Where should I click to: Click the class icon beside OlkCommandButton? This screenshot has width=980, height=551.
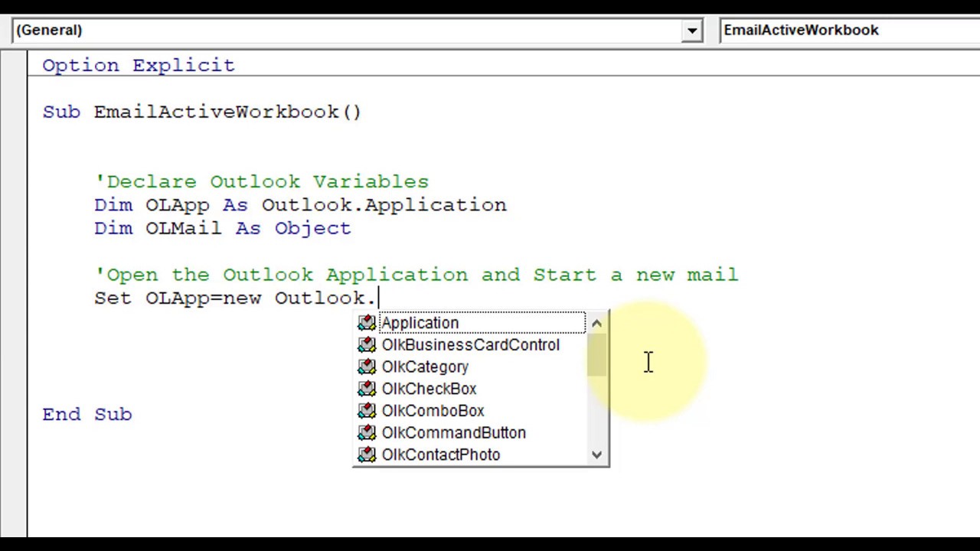pos(367,433)
